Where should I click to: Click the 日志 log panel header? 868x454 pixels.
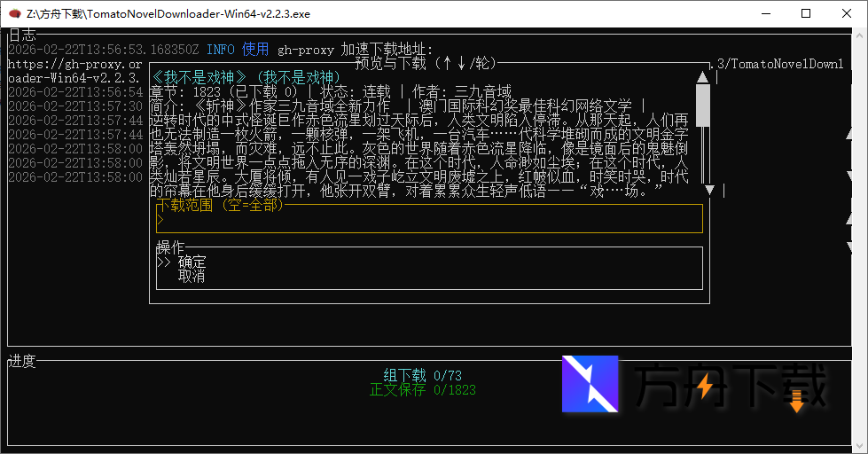tap(22, 35)
